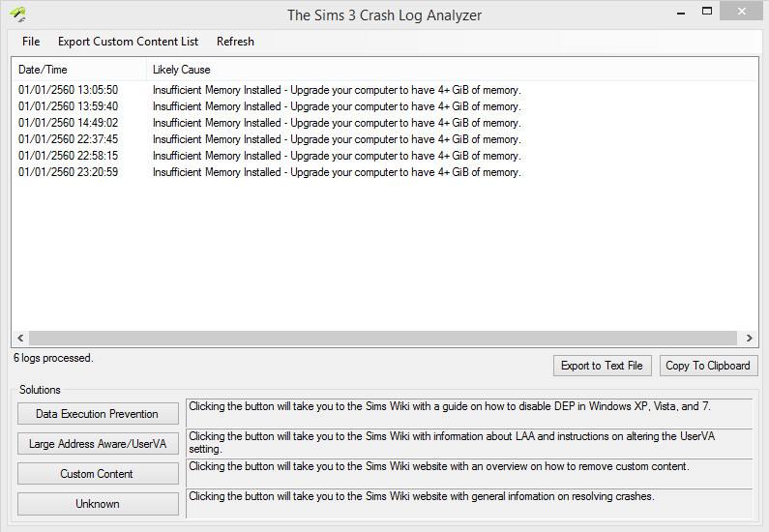Click the resolving crashes description box

(x=469, y=503)
